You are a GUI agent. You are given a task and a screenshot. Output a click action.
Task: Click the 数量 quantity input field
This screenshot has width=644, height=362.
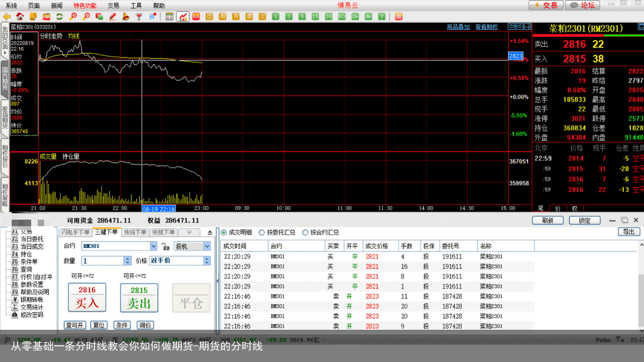click(102, 260)
